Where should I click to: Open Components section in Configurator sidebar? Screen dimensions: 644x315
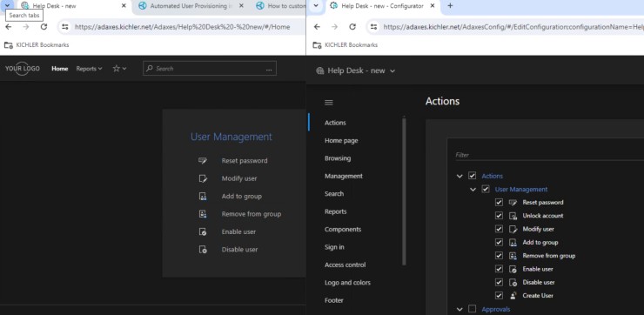click(x=343, y=229)
